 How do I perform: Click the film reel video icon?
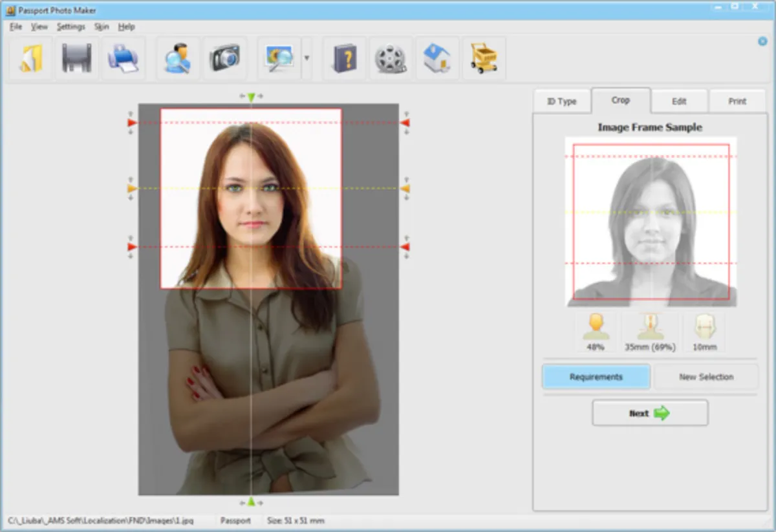[391, 58]
